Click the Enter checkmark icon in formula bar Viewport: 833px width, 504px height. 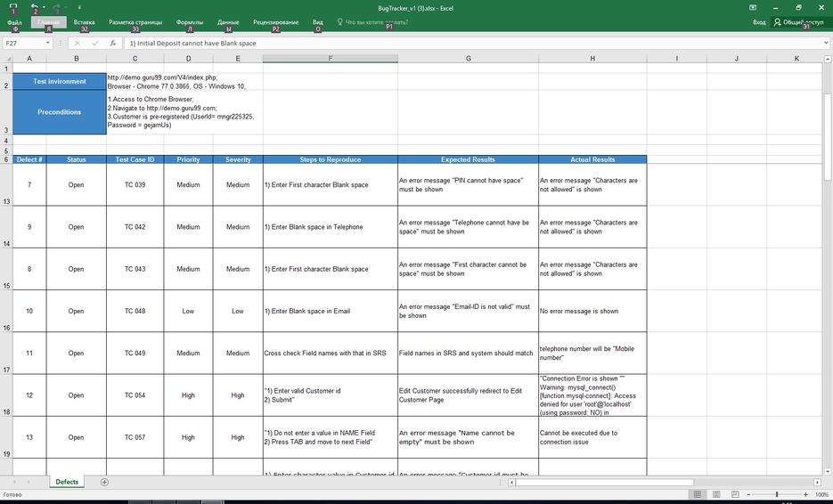95,43
